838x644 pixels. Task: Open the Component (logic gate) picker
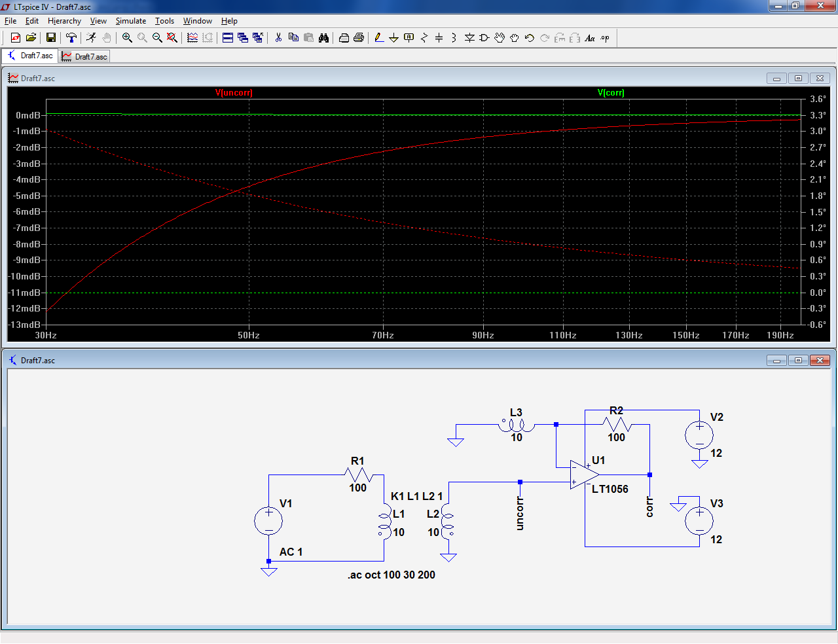[484, 38]
